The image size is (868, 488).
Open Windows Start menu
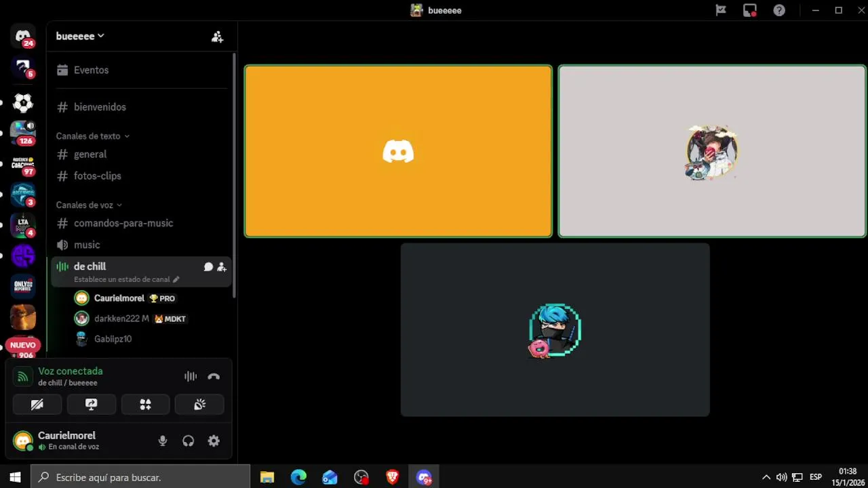pyautogui.click(x=15, y=477)
